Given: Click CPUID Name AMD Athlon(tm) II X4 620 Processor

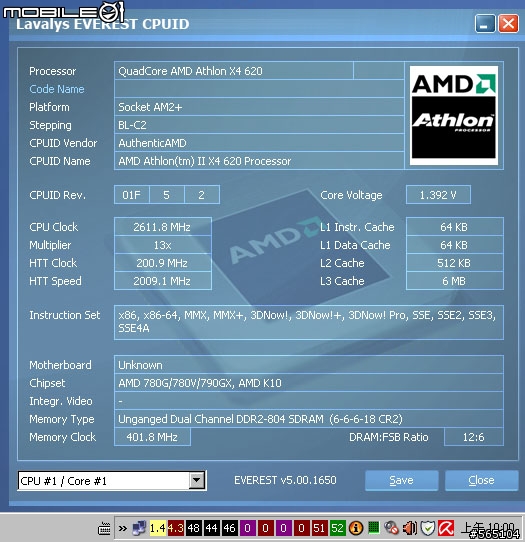Looking at the screenshot, I should click(x=259, y=161).
